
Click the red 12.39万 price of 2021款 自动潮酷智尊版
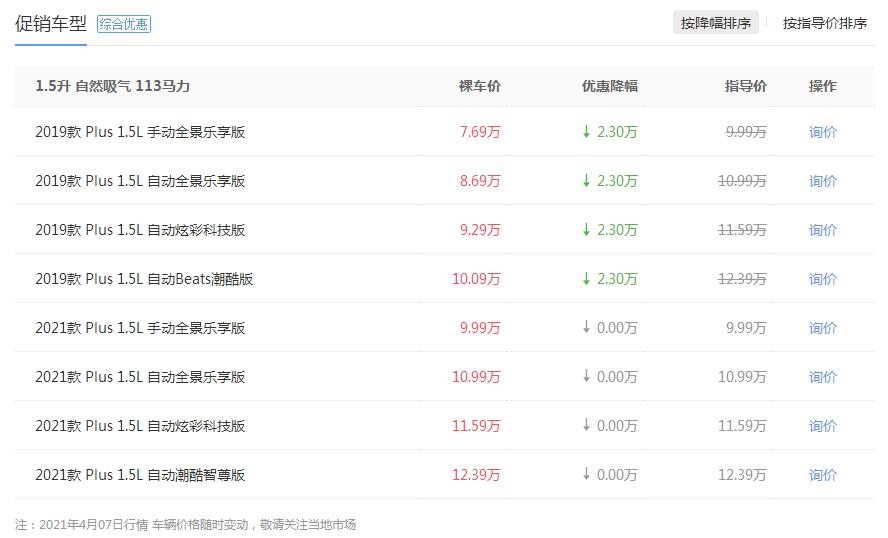[476, 475]
